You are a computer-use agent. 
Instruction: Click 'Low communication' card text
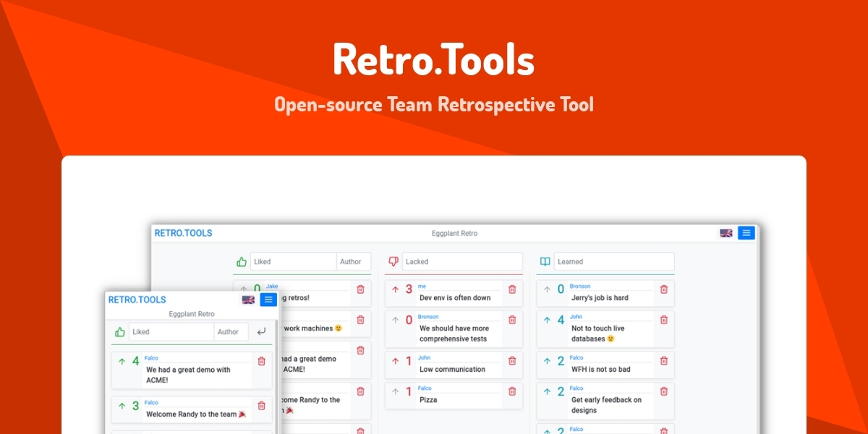452,370
